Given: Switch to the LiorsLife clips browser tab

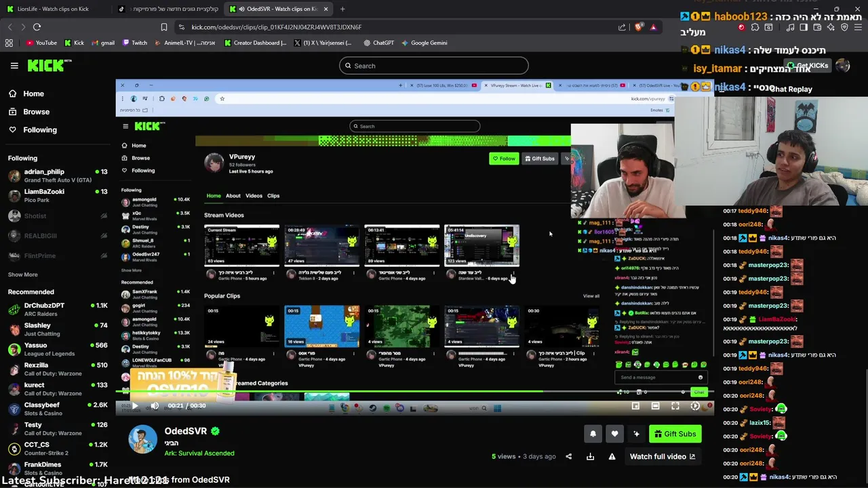Looking at the screenshot, I should (x=53, y=9).
